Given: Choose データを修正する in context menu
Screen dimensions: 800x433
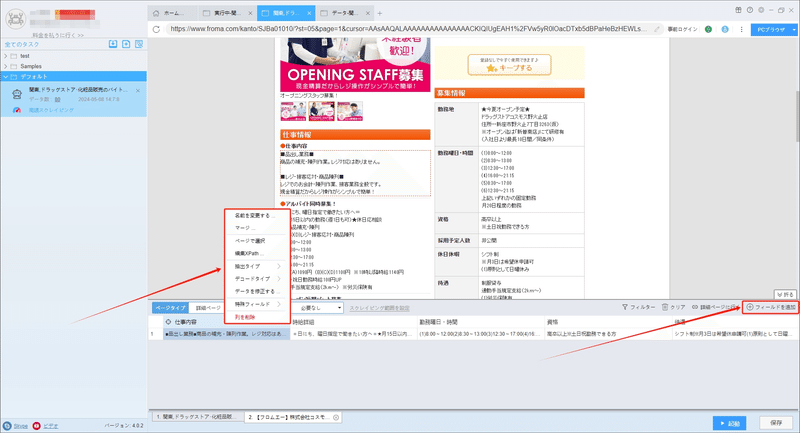Looking at the screenshot, I should [x=257, y=291].
